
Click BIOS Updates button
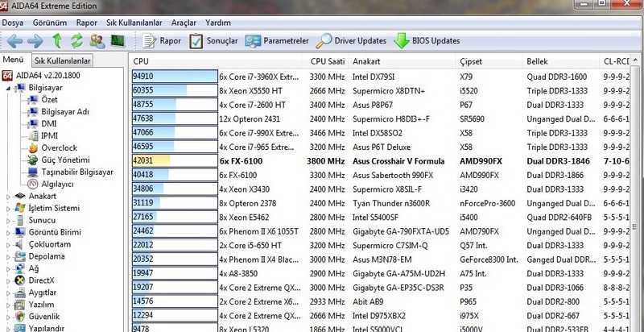coord(427,40)
